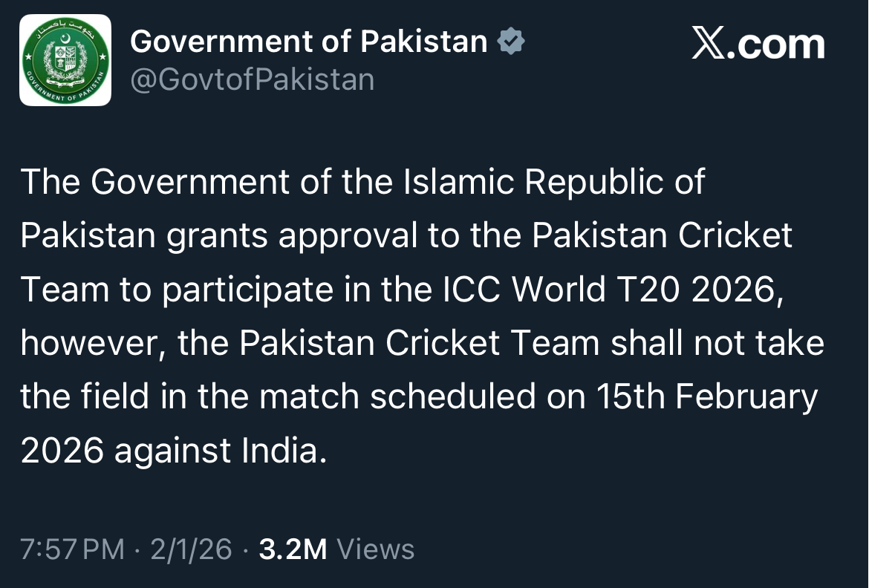Open the Government of Pakistan profile avatar
Image resolution: width=869 pixels, height=588 pixels.
(x=65, y=60)
